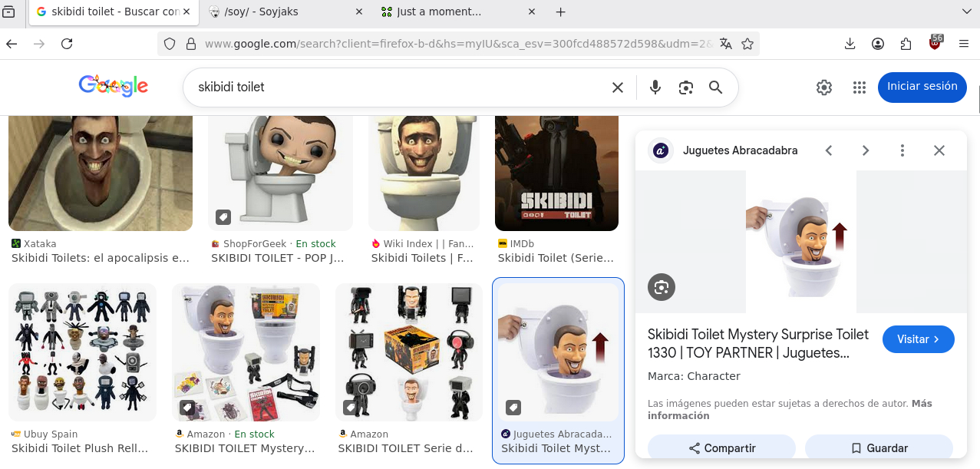Show previous image in preview panel
Screen dimensions: 980x469
tap(828, 150)
